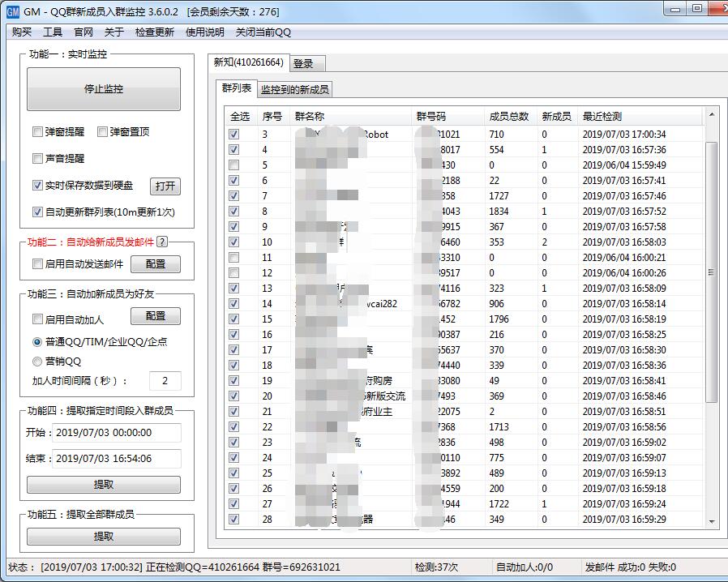
Task: Sort by the 成员总数 column header
Action: click(x=511, y=117)
